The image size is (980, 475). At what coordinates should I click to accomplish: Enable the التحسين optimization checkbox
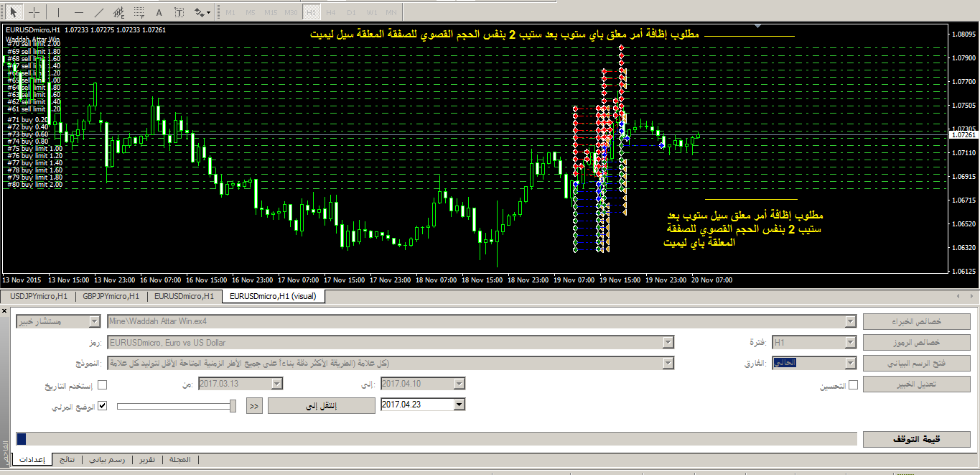tap(853, 385)
